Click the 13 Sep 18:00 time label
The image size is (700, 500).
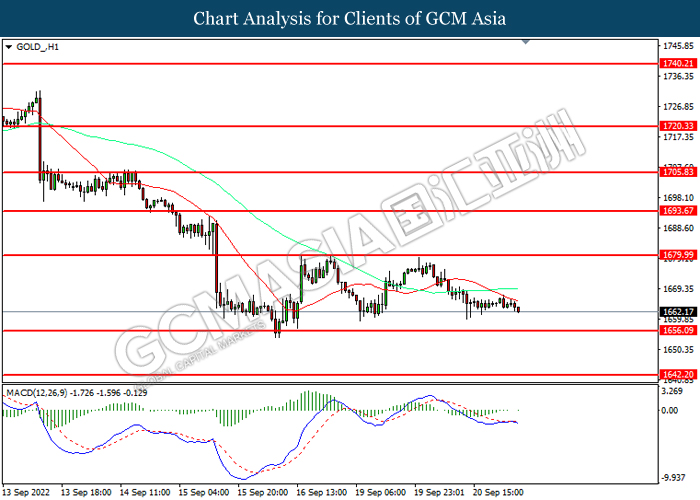click(86, 493)
